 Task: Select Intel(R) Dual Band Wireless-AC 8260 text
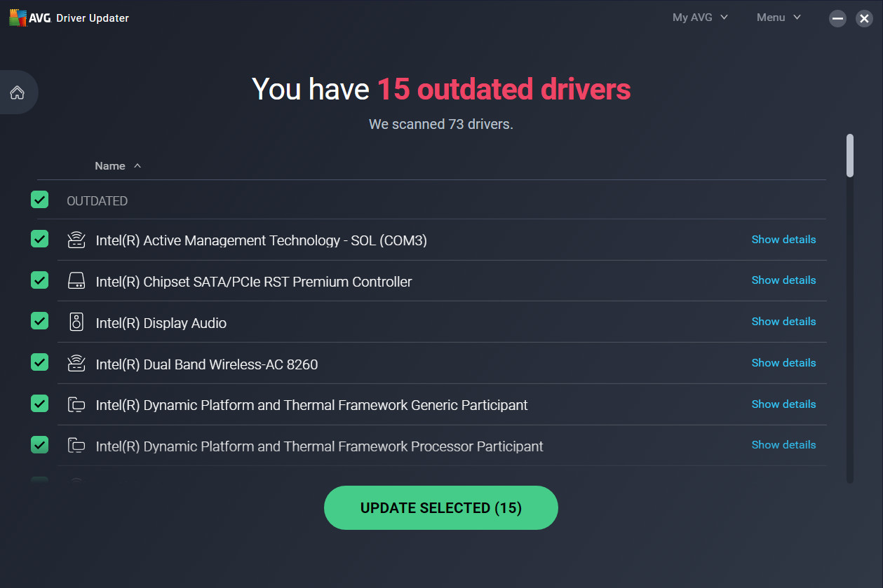tap(207, 364)
